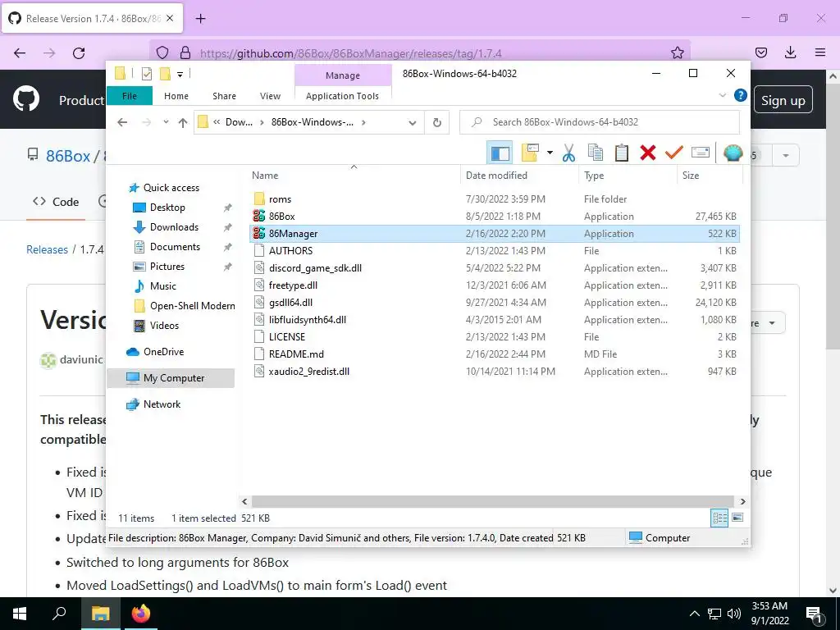Click the Email envelope toolbar icon
The width and height of the screenshot is (840, 630).
click(701, 153)
